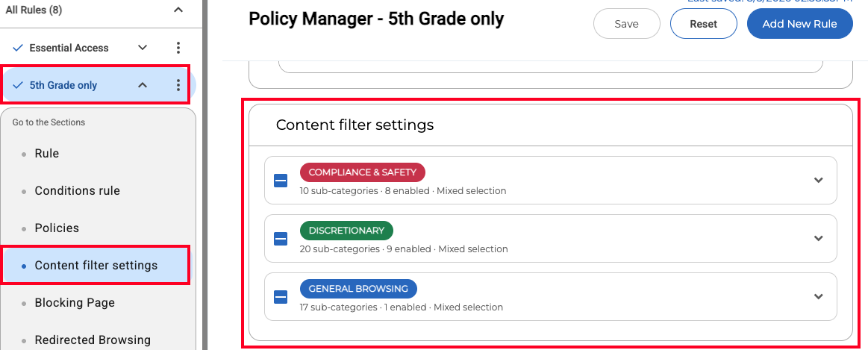Click checkmark icon beside Essential Access
The image size is (868, 350).
18,49
